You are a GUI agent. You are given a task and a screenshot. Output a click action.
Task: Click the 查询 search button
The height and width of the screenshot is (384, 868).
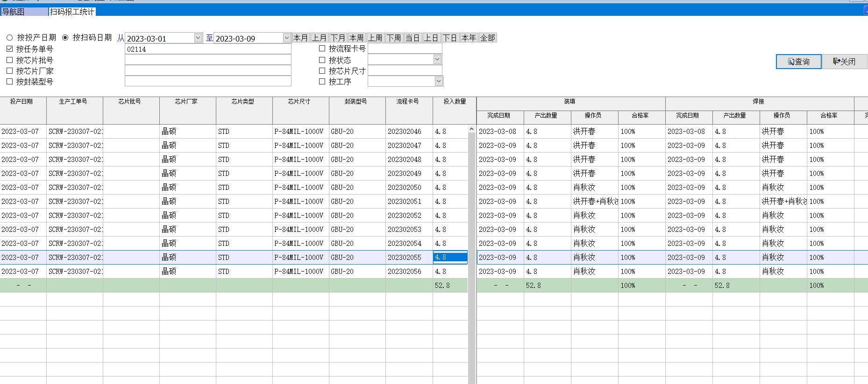(x=798, y=62)
